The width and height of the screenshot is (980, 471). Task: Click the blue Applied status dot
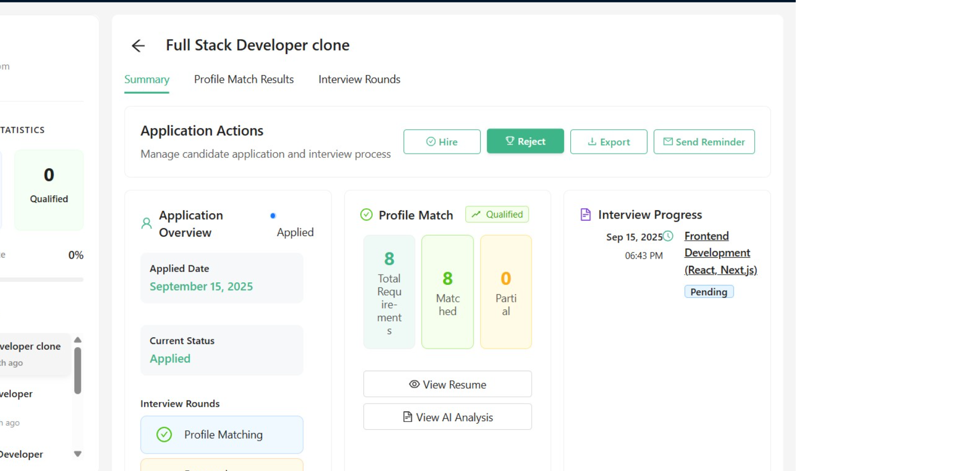(273, 216)
